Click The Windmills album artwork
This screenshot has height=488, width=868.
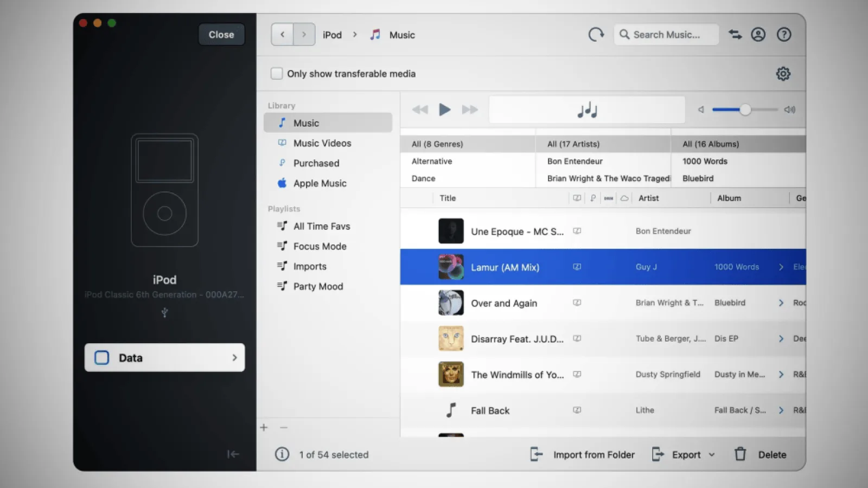pyautogui.click(x=451, y=374)
